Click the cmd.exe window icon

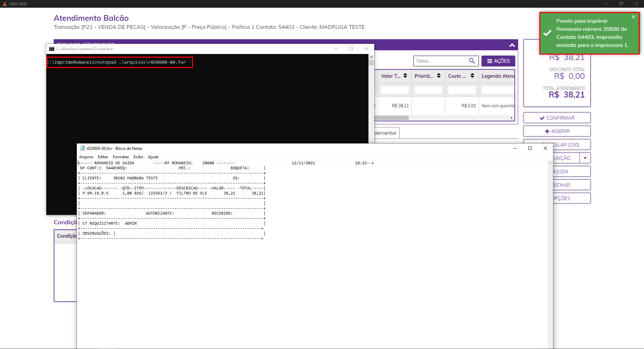pyautogui.click(x=51, y=49)
